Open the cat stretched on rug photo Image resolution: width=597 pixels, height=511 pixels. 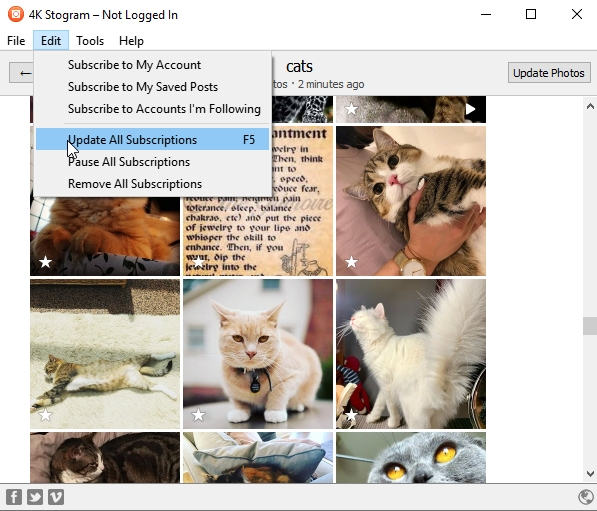(x=105, y=354)
